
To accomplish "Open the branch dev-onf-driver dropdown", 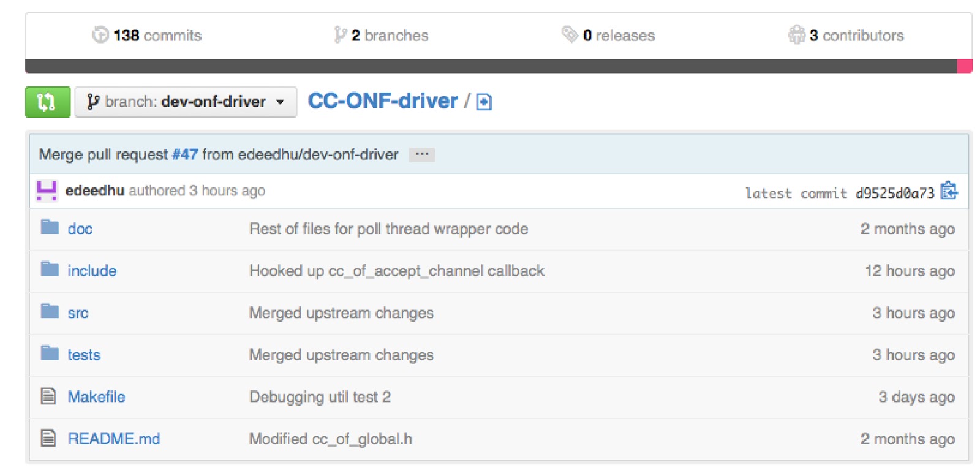I will tap(186, 102).
